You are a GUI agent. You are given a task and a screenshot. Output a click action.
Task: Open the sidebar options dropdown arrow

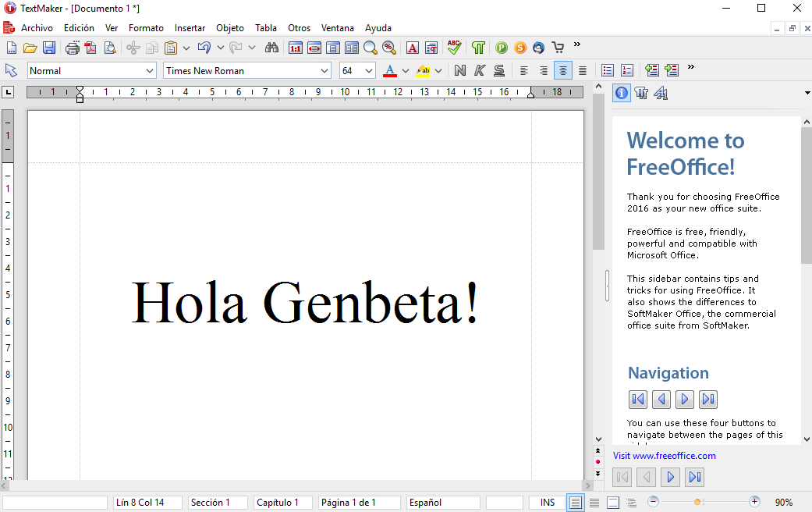tap(807, 94)
